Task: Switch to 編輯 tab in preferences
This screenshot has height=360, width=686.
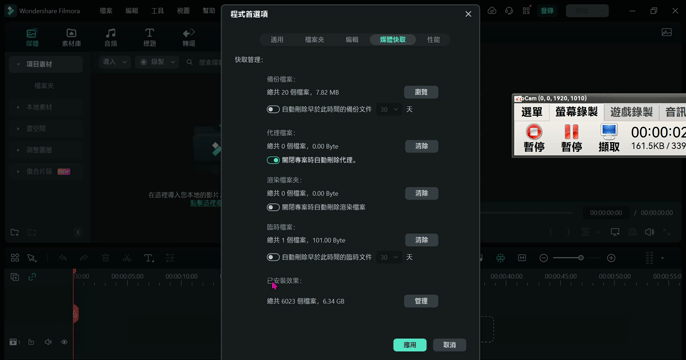Action: pos(352,40)
